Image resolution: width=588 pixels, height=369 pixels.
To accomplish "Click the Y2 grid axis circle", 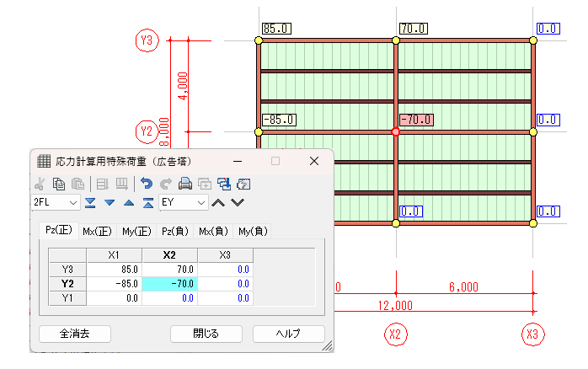I will click(147, 131).
